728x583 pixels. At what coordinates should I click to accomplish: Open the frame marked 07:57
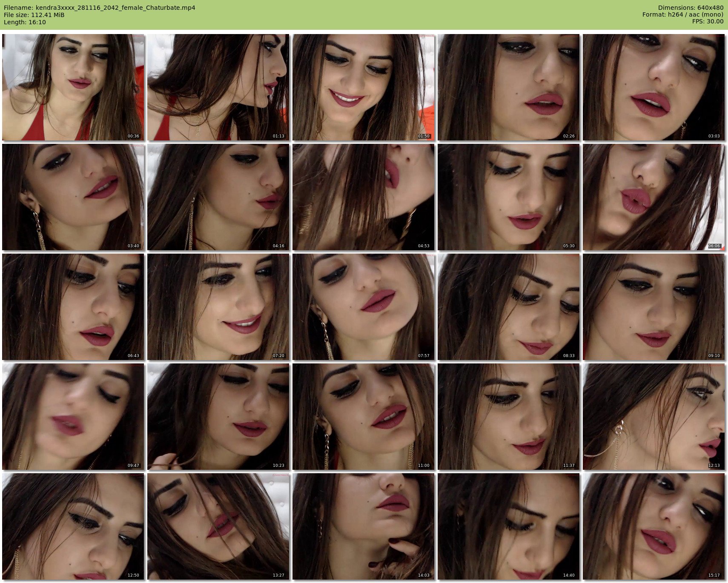pyautogui.click(x=363, y=307)
